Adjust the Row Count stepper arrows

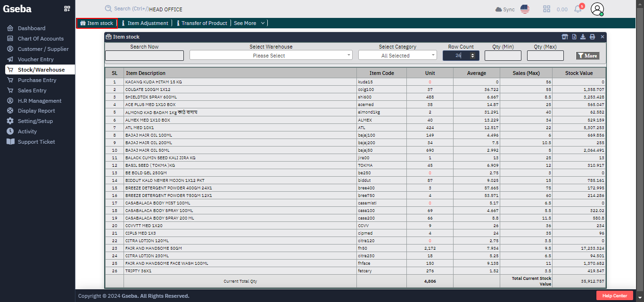click(x=473, y=56)
